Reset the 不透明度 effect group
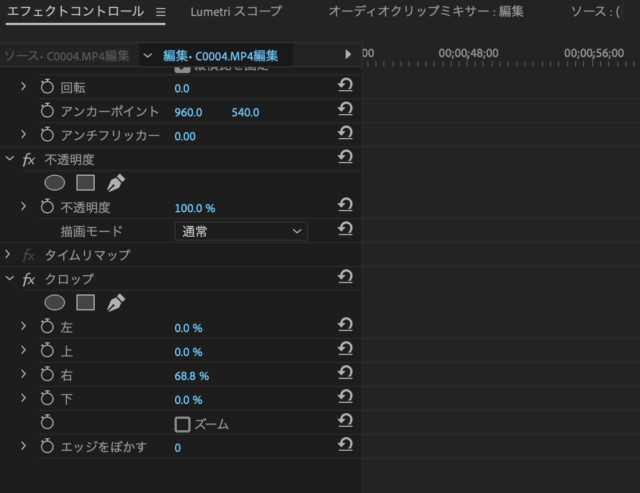640x493 pixels. pyautogui.click(x=345, y=157)
